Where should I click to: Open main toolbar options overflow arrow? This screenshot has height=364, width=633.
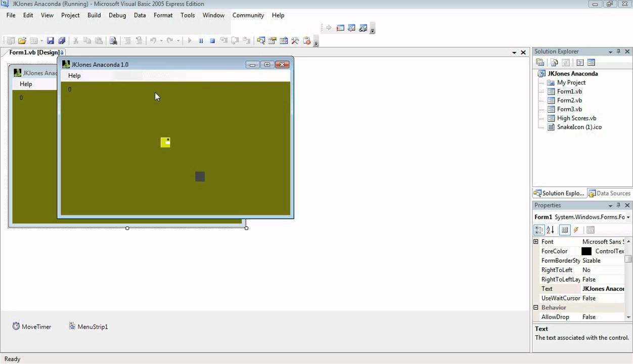(316, 42)
